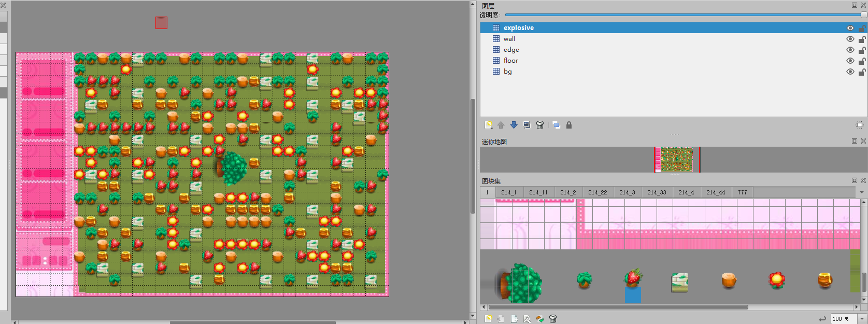Open the tileset zoom dropdown
This screenshot has height=324, width=868.
coord(863,319)
